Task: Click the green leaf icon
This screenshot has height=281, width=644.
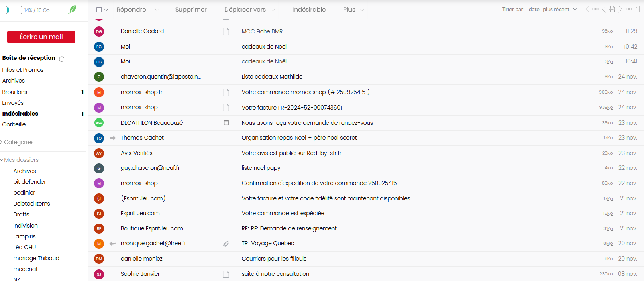Action: 72,10
